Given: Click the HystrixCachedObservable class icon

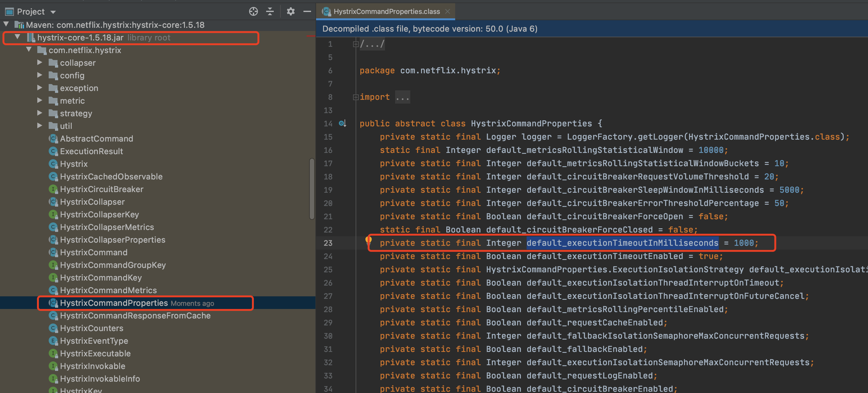Looking at the screenshot, I should [x=53, y=177].
